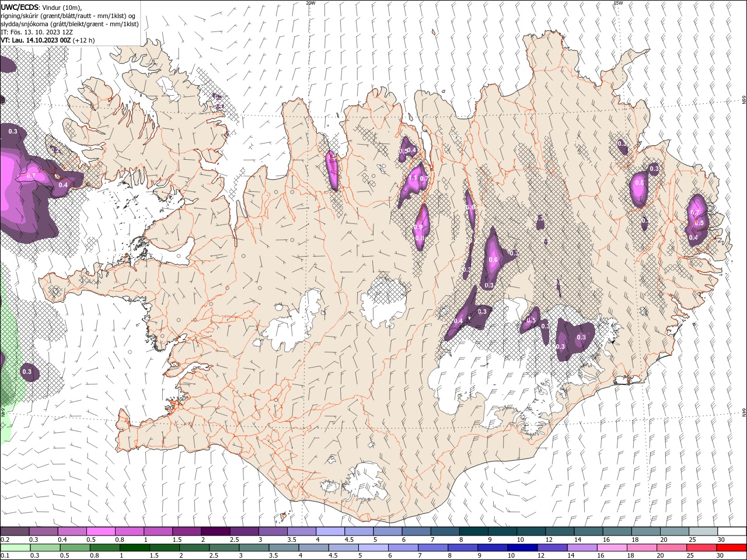Screen dimensions: 747x560
Task: Pick the darkest green 1 rain scale swatch
Action: 134,548
